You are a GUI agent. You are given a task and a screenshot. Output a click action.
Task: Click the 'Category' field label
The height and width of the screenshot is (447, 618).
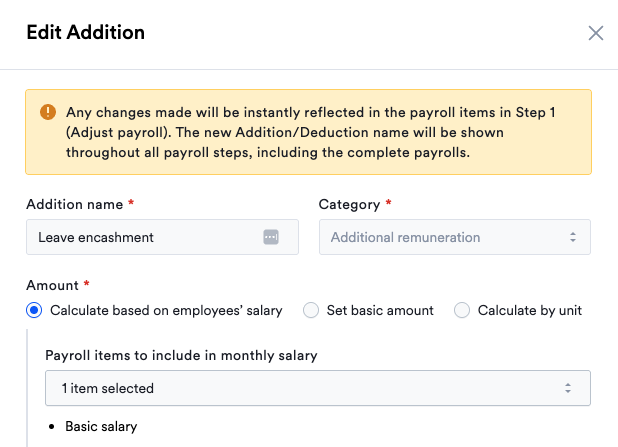click(349, 204)
